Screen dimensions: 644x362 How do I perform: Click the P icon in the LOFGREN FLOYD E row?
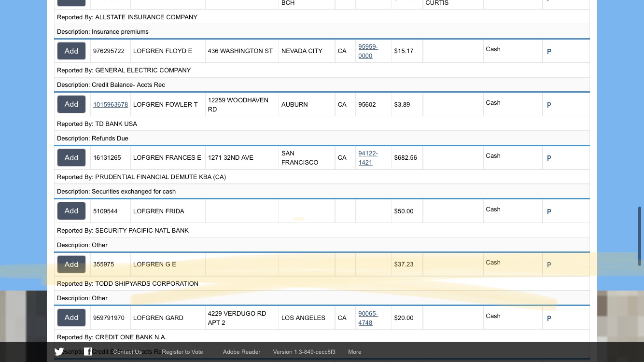(x=549, y=51)
